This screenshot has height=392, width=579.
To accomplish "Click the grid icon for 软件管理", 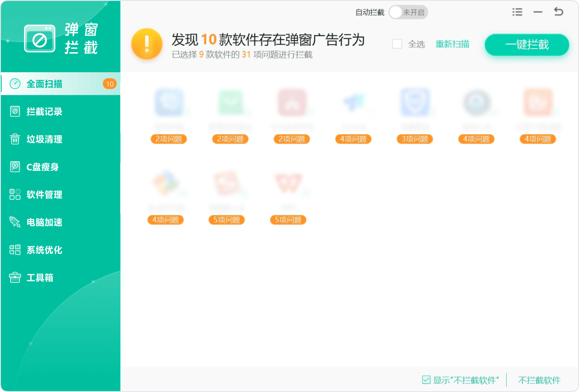I will (15, 195).
